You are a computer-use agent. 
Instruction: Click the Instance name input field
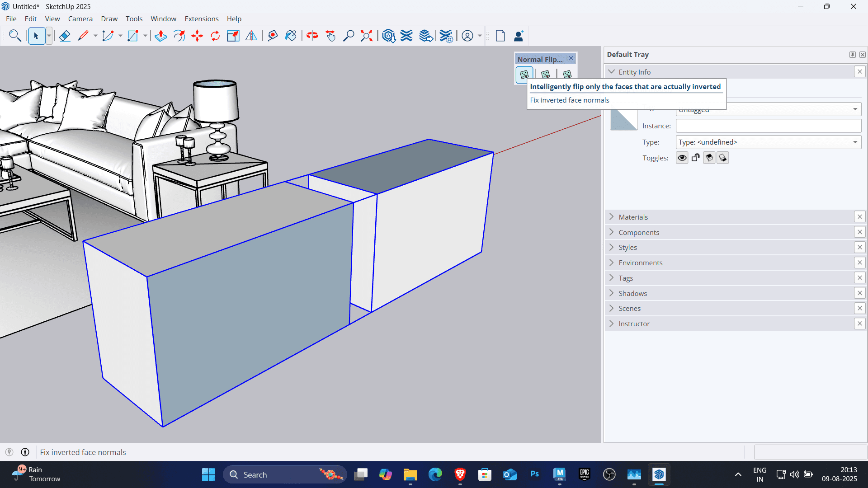click(768, 126)
